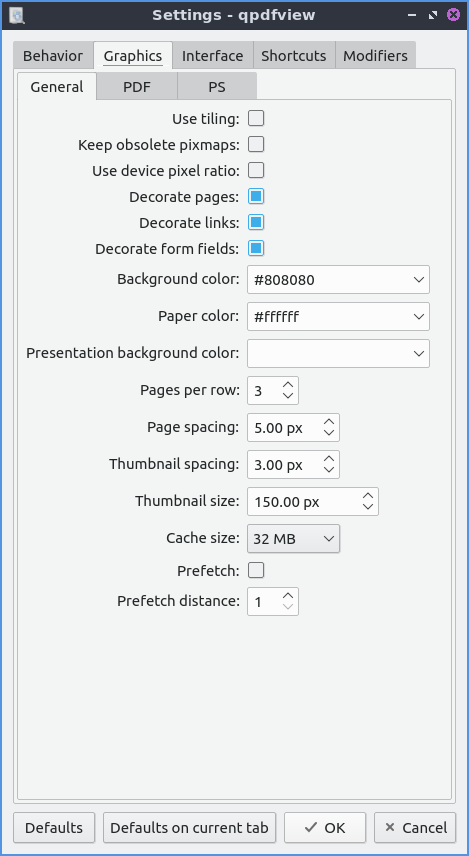The width and height of the screenshot is (469, 856).
Task: Decrease Thumbnail size with down arrow
Action: tap(368, 507)
